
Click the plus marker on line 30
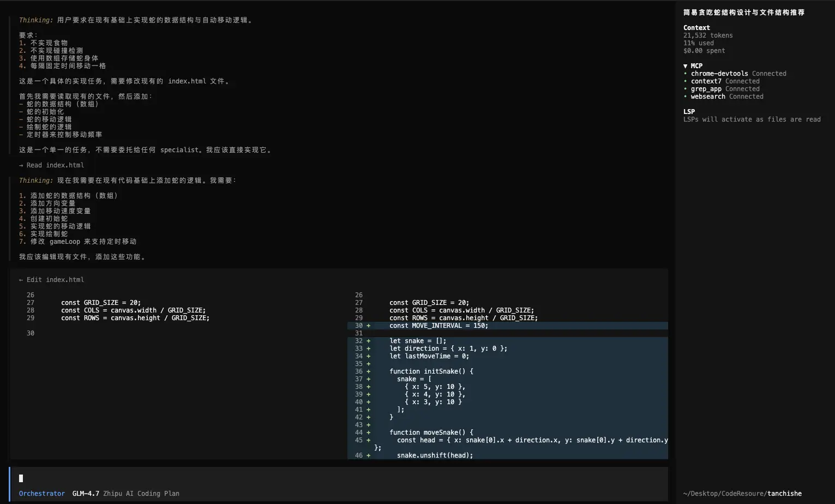(369, 326)
